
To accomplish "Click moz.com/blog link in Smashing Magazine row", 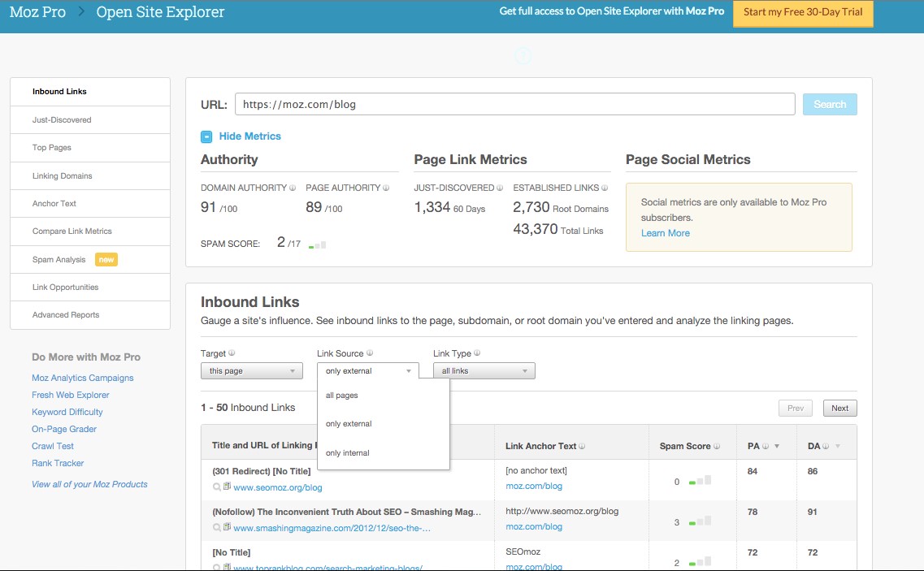I will coord(534,526).
